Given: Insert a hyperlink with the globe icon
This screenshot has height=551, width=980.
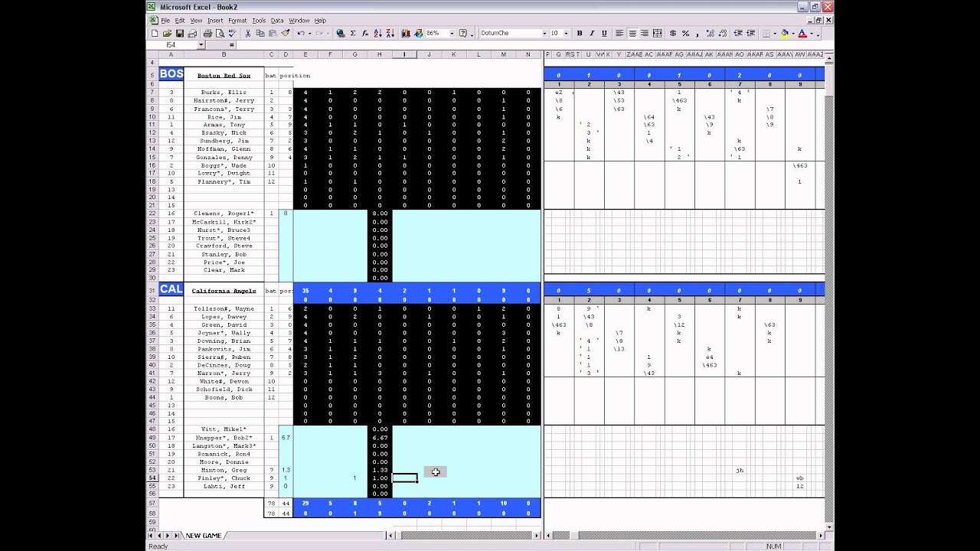Looking at the screenshot, I should 341,34.
